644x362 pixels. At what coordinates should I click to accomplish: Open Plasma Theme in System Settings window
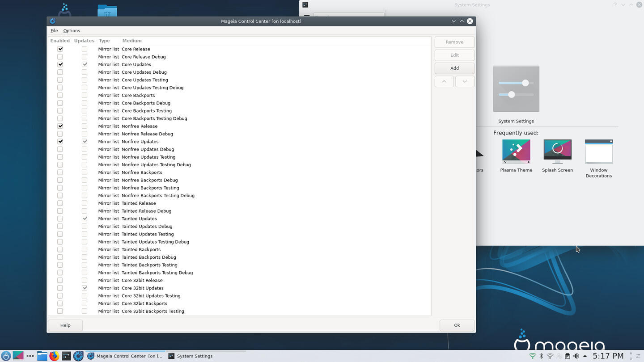[516, 156]
